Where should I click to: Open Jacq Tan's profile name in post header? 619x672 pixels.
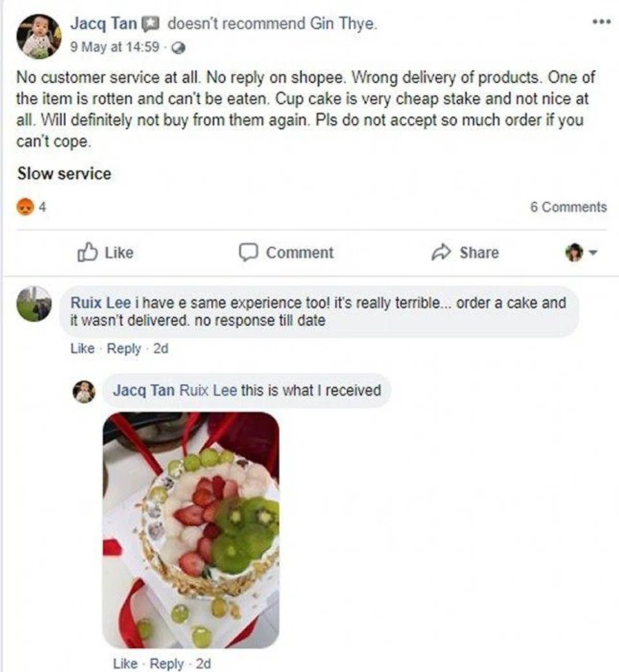click(x=103, y=25)
